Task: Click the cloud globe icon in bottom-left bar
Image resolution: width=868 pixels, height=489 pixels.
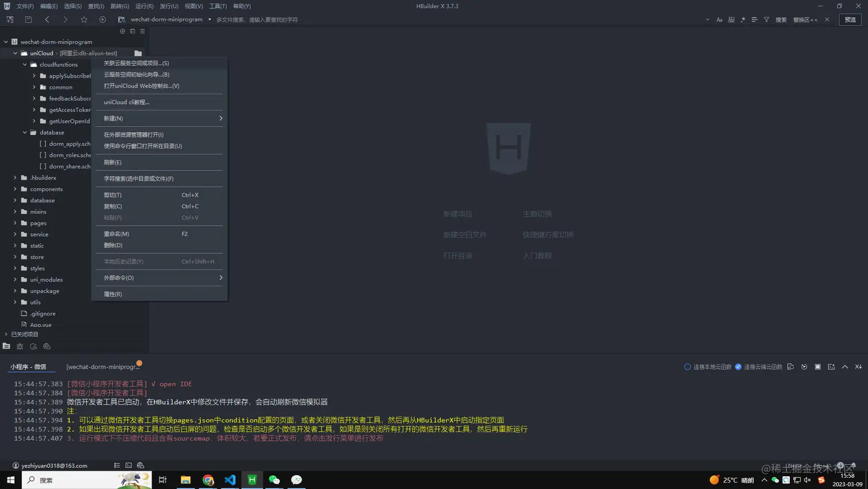Action: click(x=47, y=346)
